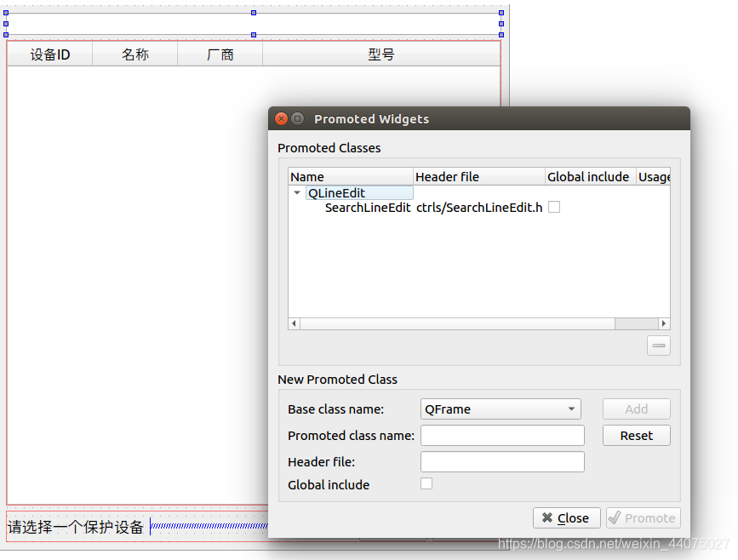
Task: Click the 设备ID table column header
Action: point(50,54)
